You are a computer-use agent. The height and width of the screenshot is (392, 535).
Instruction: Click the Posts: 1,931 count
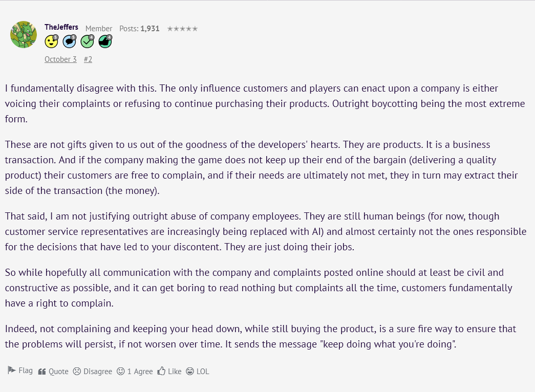139,29
